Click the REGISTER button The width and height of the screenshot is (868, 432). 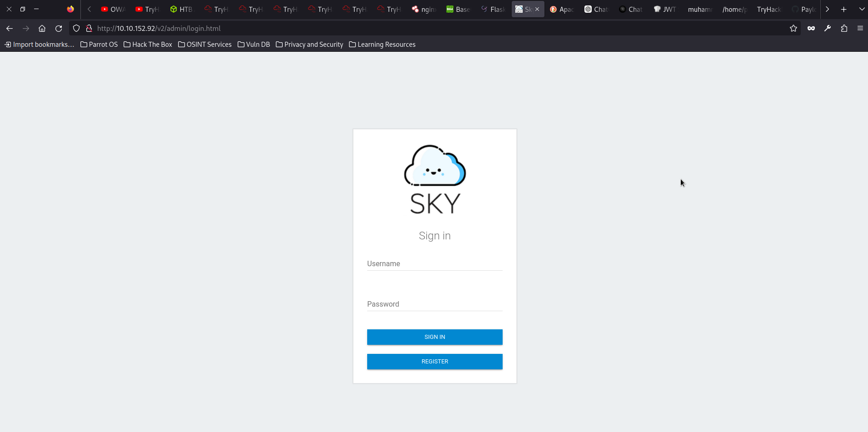[x=435, y=362]
